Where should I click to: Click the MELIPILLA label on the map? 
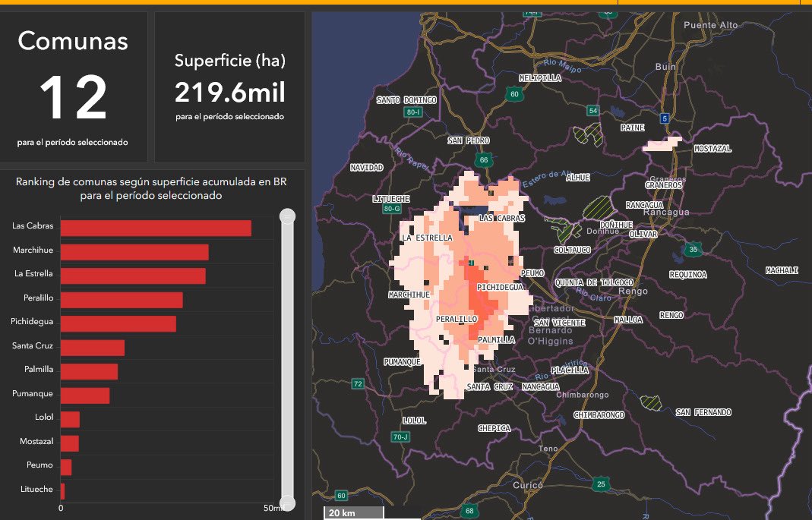[x=539, y=78]
